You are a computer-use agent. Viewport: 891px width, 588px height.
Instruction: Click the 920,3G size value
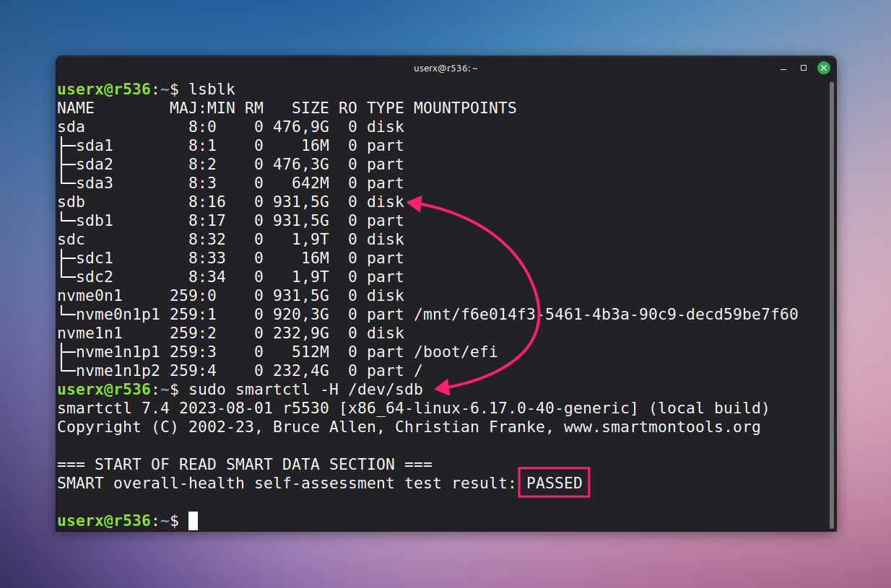[x=301, y=315]
